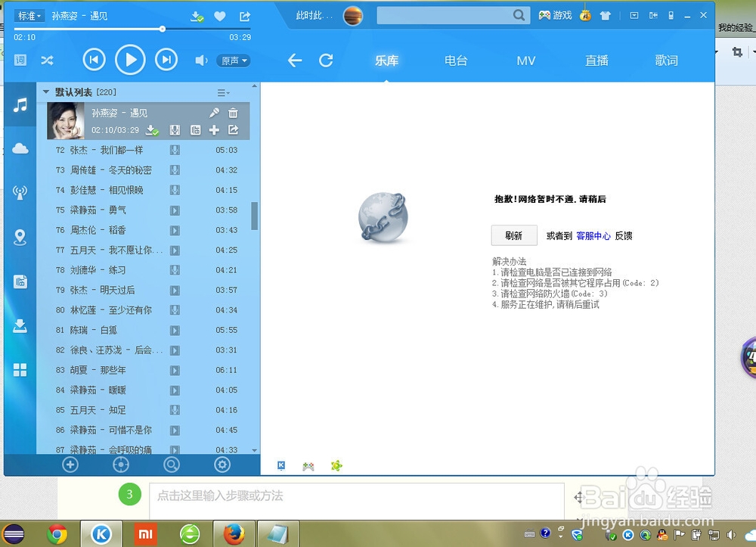Switch to the 直播 tab
The image size is (756, 547).
click(x=597, y=61)
